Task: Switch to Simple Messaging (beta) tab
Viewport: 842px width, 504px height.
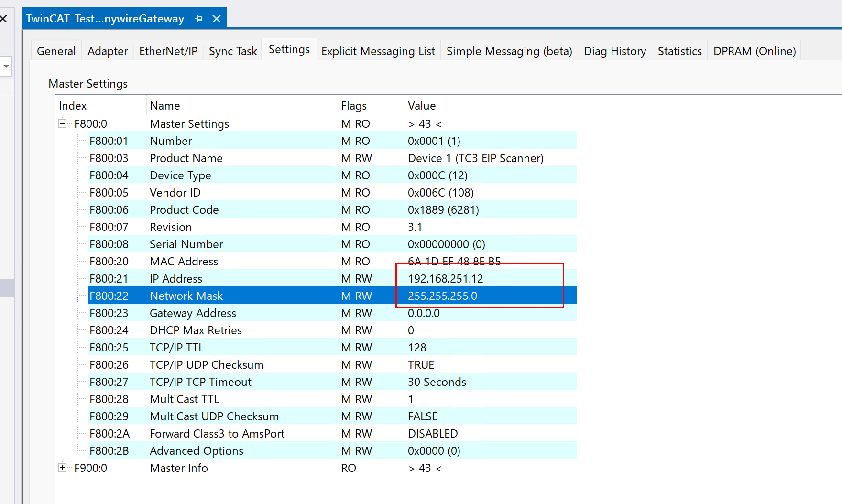Action: point(509,51)
